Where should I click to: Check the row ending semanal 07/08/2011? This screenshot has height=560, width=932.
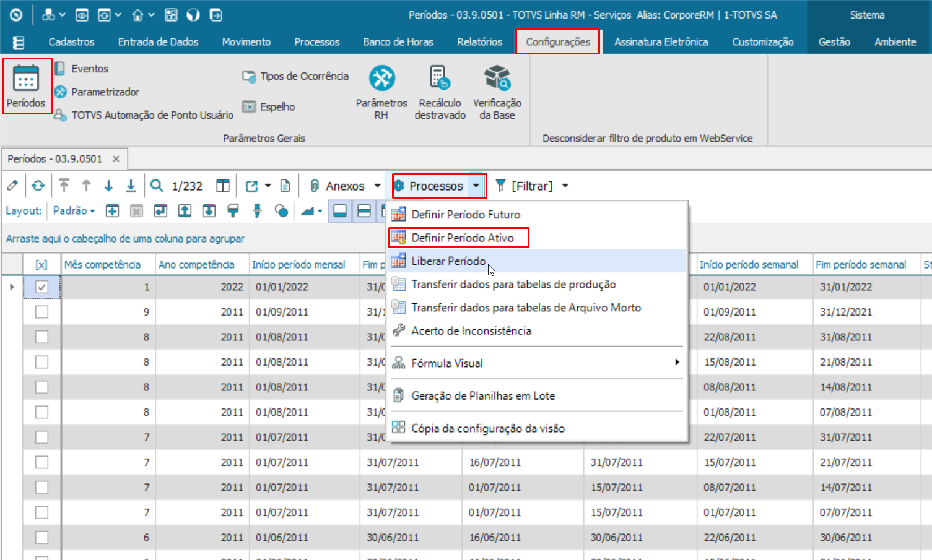click(41, 412)
